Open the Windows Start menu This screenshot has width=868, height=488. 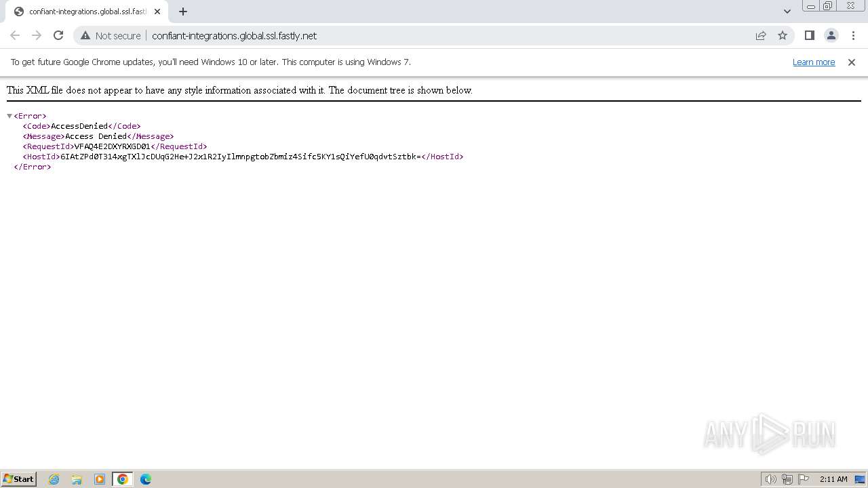coord(19,479)
